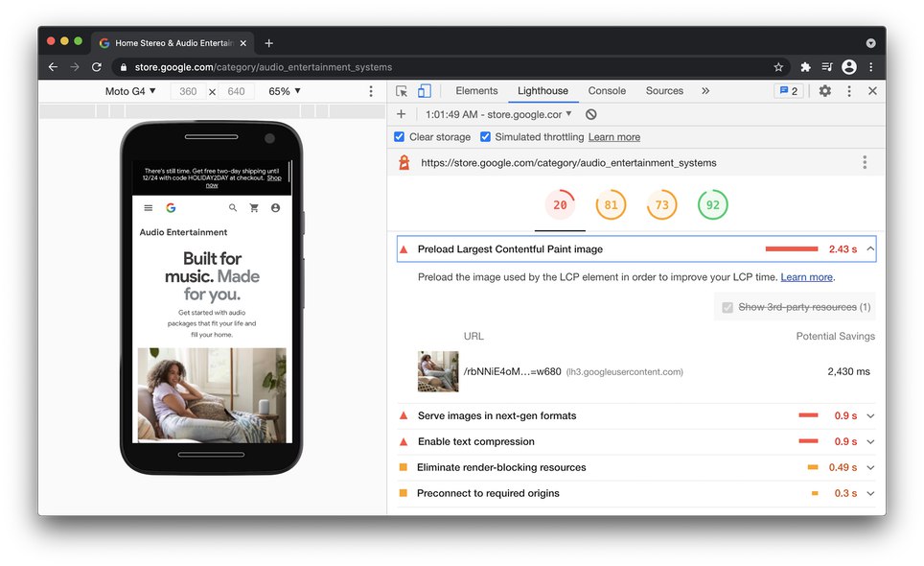Close the DevTools panel
The width and height of the screenshot is (924, 566).
point(873,91)
